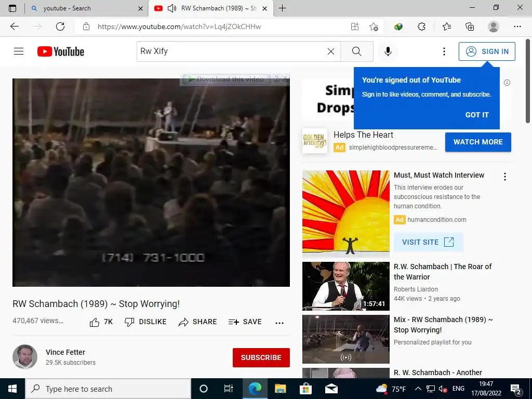Viewport: 532px width, 399px height.
Task: Open Vince Fetter channel avatar
Action: 25,357
